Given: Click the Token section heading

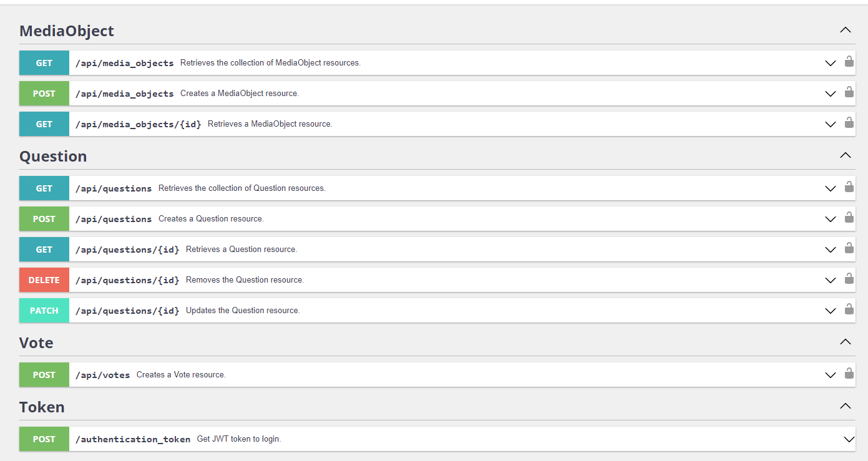Looking at the screenshot, I should tap(42, 407).
